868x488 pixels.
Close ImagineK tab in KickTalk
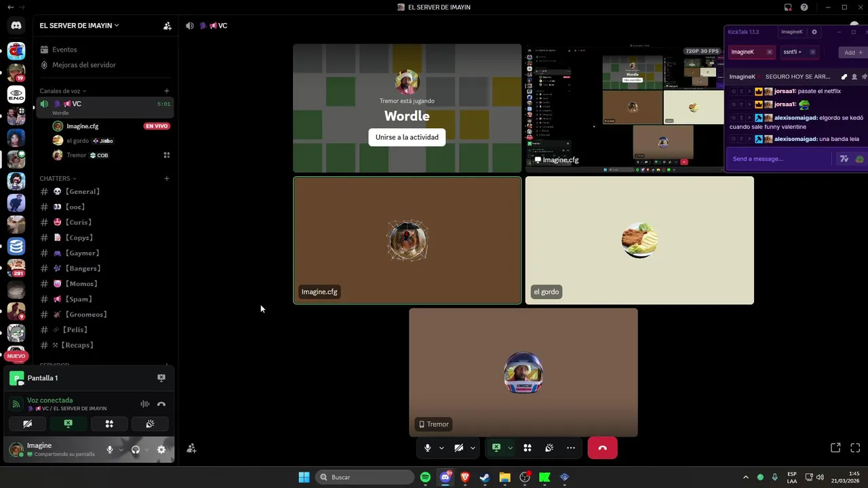click(x=769, y=52)
